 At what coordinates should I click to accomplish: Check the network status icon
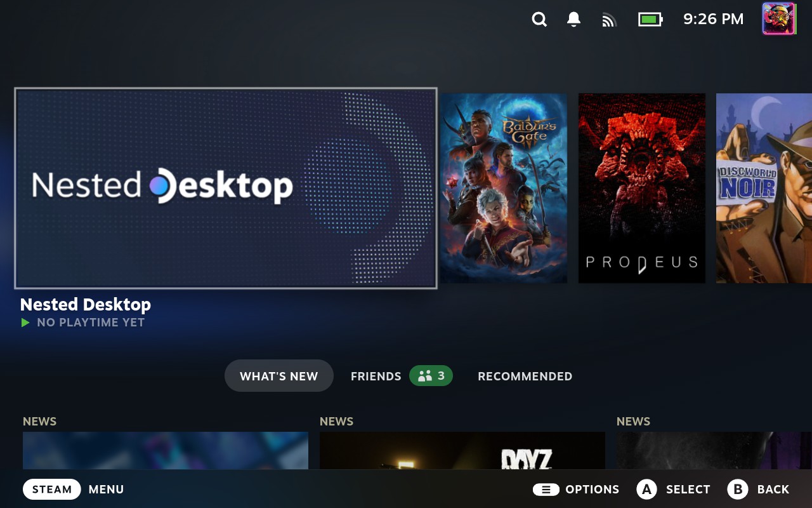pos(609,19)
